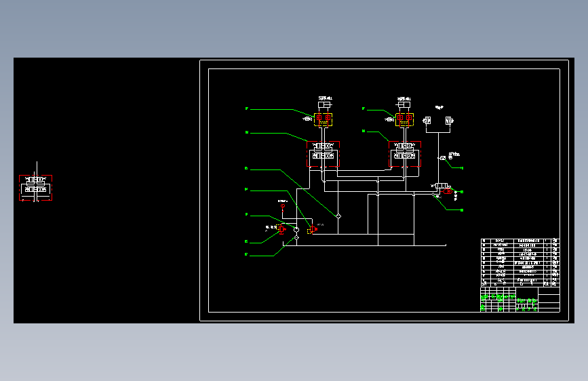Screen dimensions: 588x381
Task: Select the bottommost green leader label on the left
Action: point(246,255)
